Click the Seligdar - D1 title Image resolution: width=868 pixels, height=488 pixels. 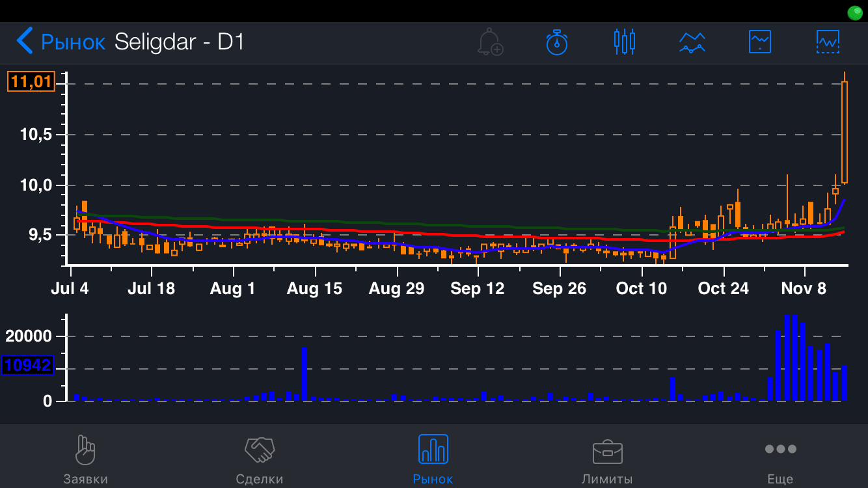[180, 42]
